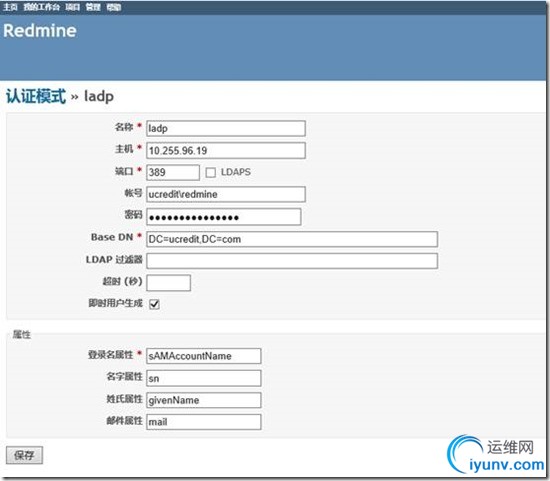Click the 保存 save button
Screen dimensions: 550x481
pyautogui.click(x=24, y=455)
